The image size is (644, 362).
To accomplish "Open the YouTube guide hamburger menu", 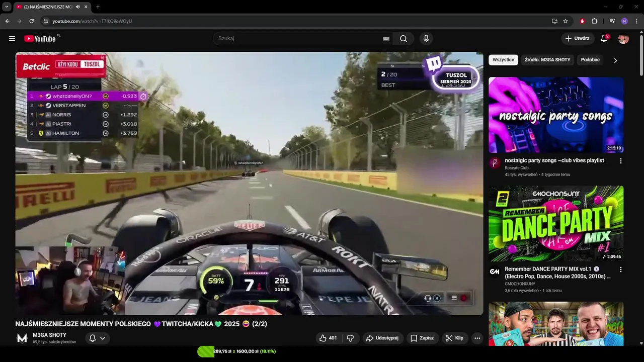I will tap(12, 39).
